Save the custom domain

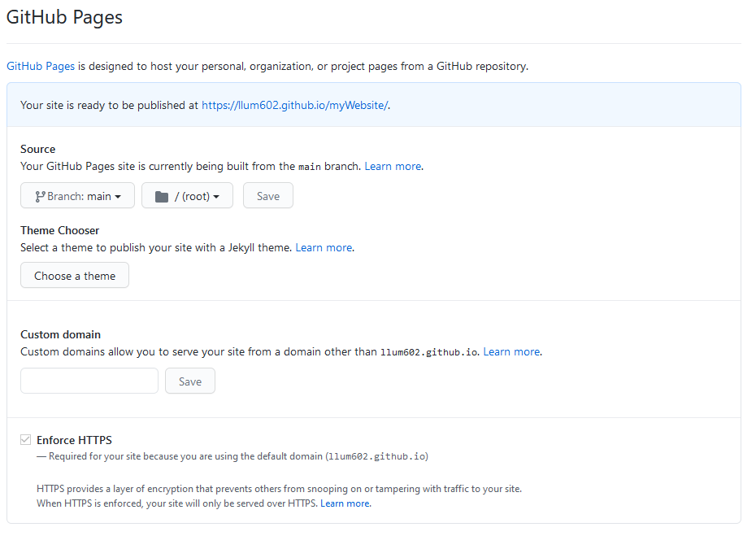click(x=190, y=381)
